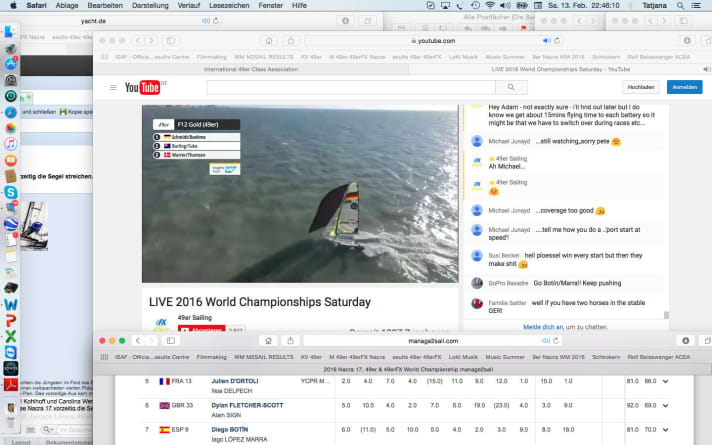Select the LIVE 2016 World Championships Saturday YouTube tab
The image size is (712, 445).
[x=560, y=69]
